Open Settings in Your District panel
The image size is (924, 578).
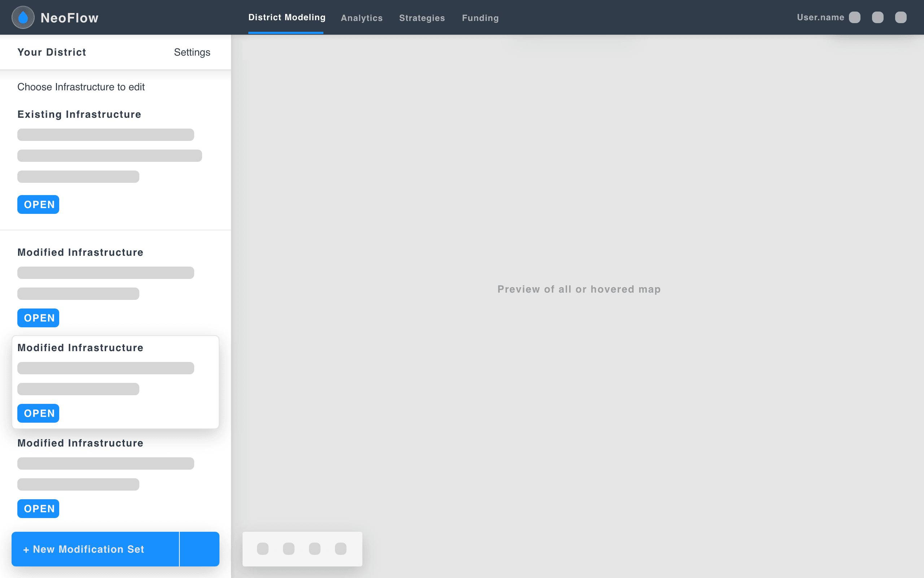[192, 52]
